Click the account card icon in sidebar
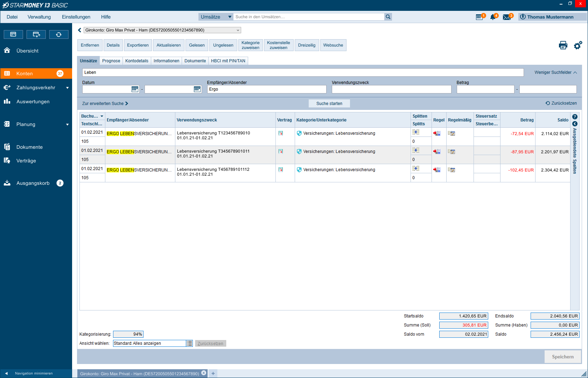Screen dimensions: 588x378 (x=13, y=34)
